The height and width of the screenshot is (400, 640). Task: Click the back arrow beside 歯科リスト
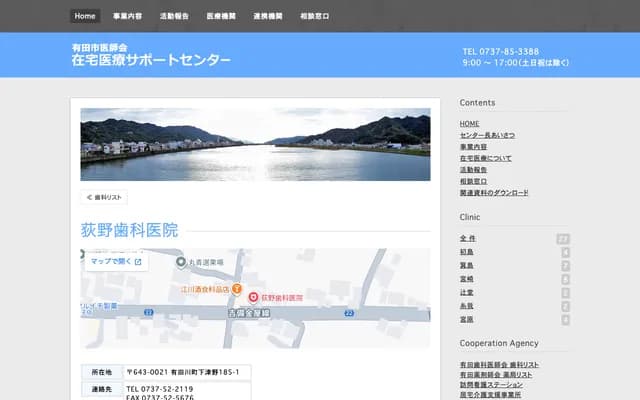89,198
